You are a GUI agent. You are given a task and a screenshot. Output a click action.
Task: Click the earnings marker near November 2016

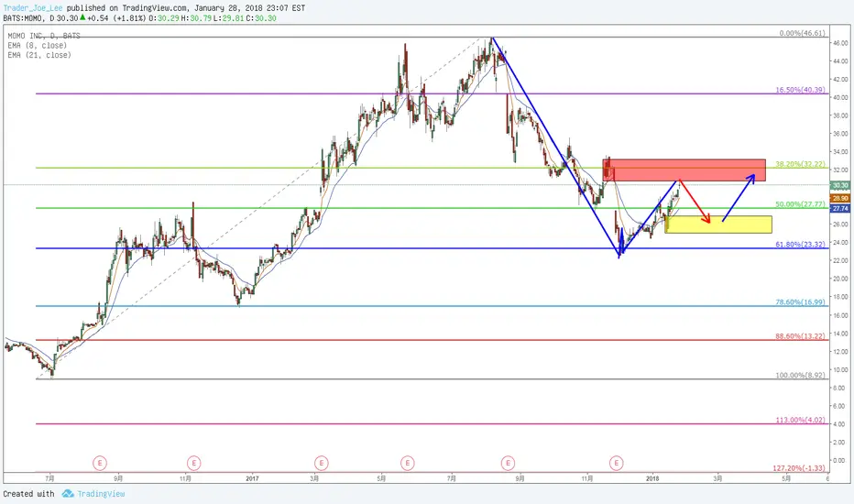pos(194,463)
